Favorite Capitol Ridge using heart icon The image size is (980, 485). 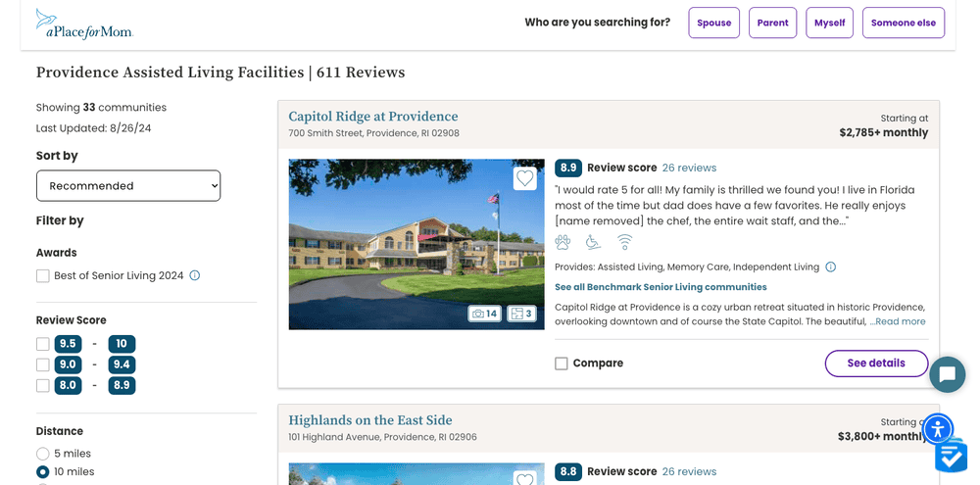pyautogui.click(x=525, y=178)
